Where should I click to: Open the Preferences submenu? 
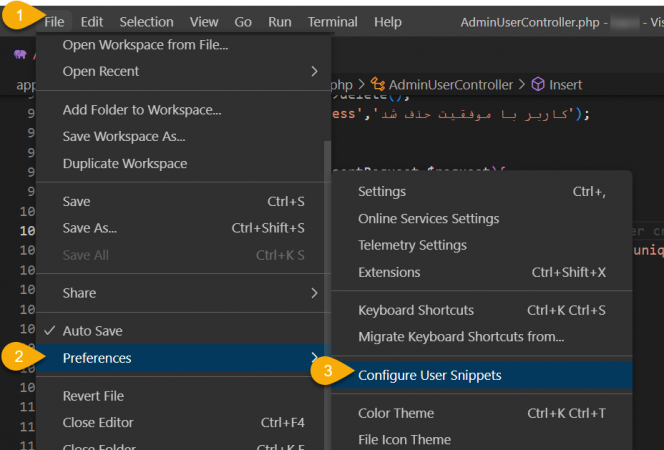[x=97, y=358]
